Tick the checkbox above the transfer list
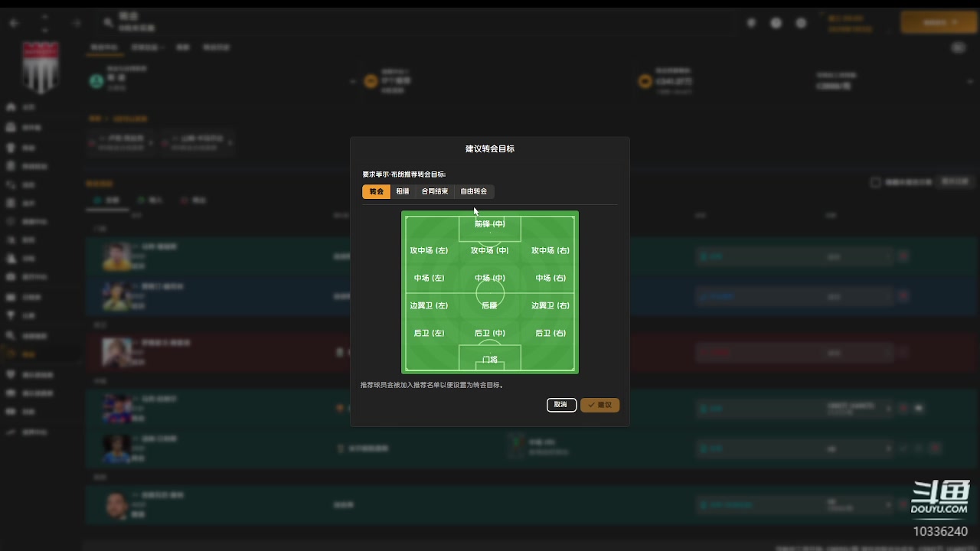Viewport: 980px width, 551px height. 875,182
